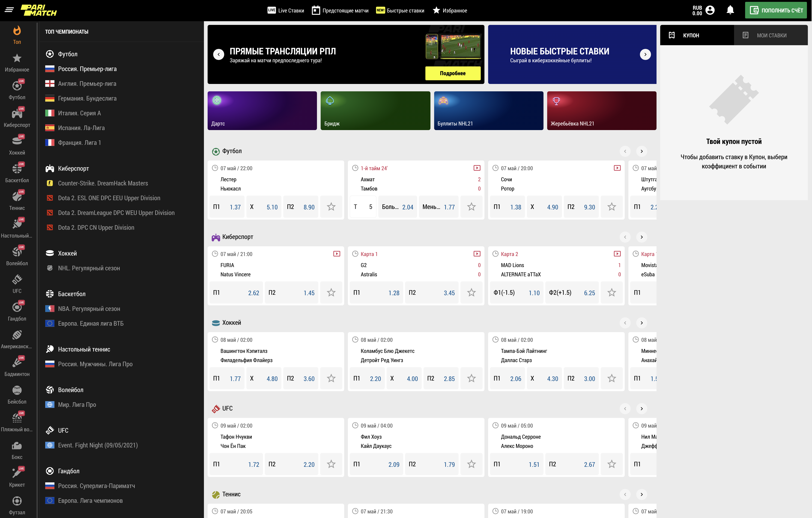Open video stream icon for G2–Astralis
812x518 pixels.
pyautogui.click(x=477, y=254)
